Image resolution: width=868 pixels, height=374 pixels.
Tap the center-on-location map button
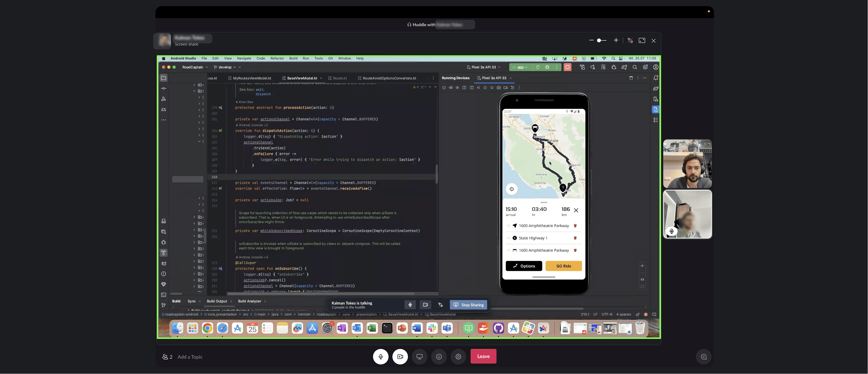(x=512, y=189)
